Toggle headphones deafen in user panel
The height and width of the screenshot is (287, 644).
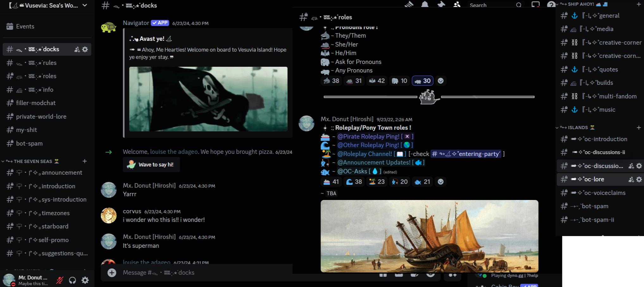[72, 280]
